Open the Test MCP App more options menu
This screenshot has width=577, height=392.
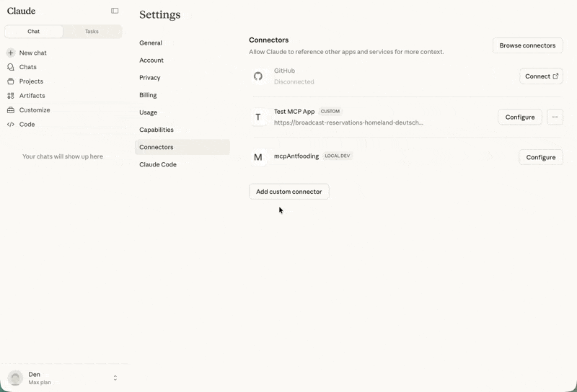tap(555, 117)
